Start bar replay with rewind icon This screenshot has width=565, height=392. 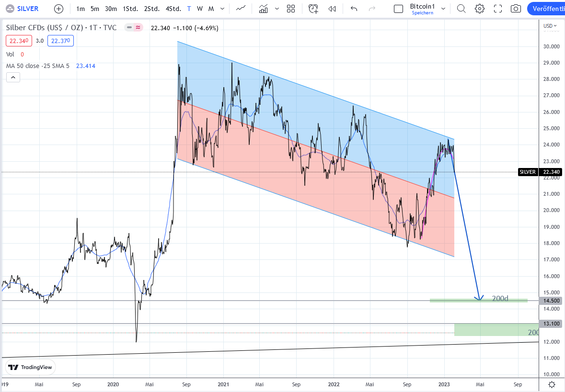[x=332, y=9]
